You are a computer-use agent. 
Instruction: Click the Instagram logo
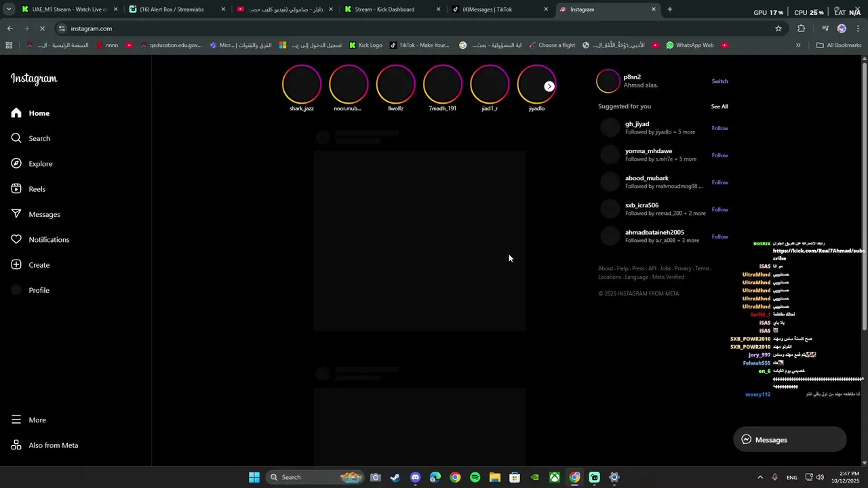(x=34, y=79)
